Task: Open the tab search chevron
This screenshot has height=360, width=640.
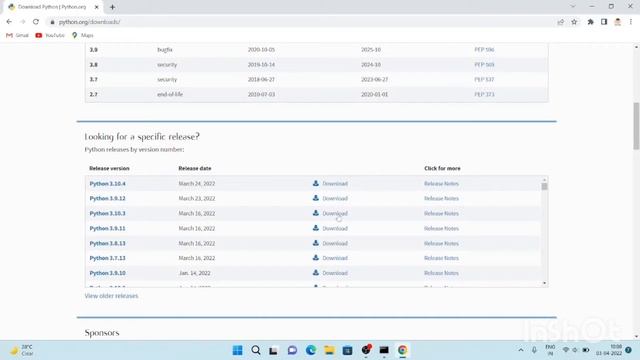Action: click(x=573, y=7)
